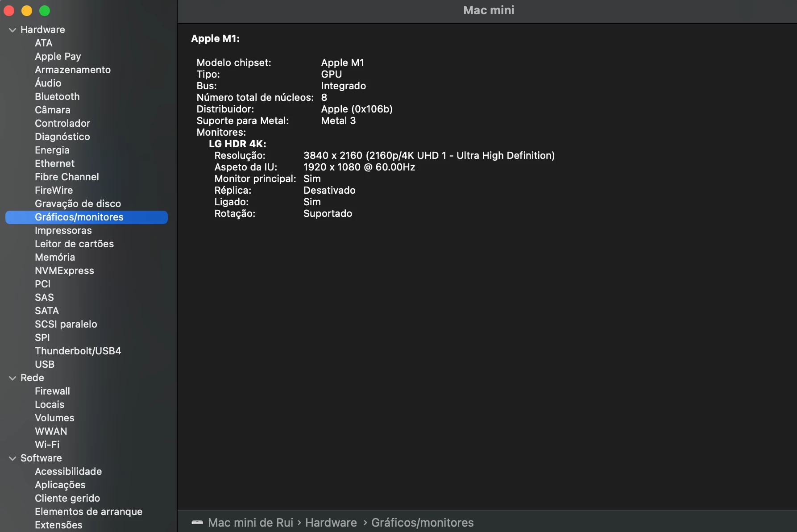Viewport: 797px width, 532px height.
Task: Select Elementos de arranque entry
Action: [89, 512]
